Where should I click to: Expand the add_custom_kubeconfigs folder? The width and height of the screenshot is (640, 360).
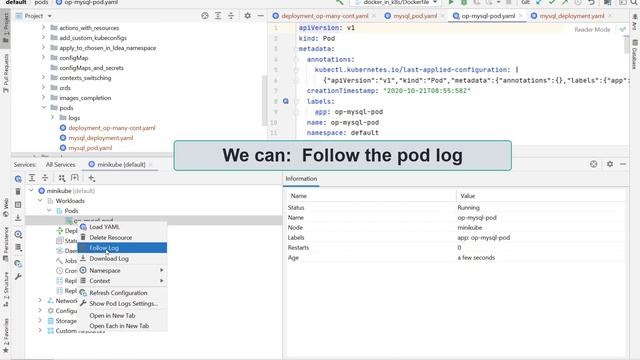(43, 38)
